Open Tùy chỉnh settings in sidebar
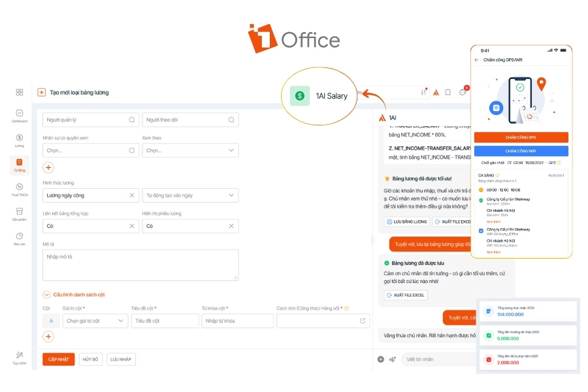The width and height of the screenshot is (588, 392). click(x=20, y=358)
